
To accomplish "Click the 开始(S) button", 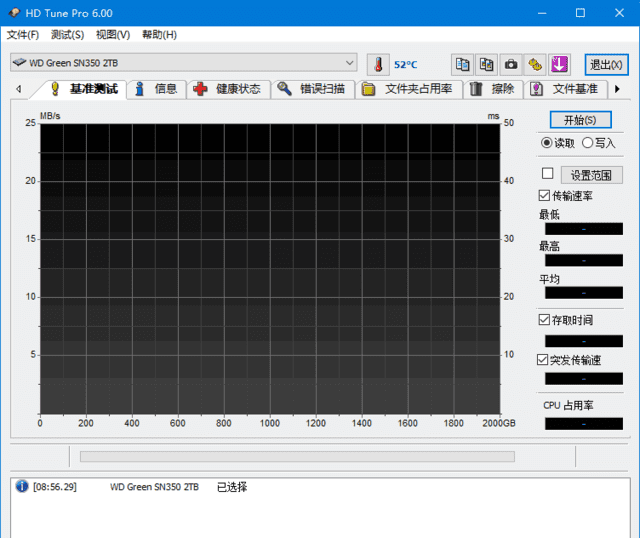I will [x=580, y=120].
